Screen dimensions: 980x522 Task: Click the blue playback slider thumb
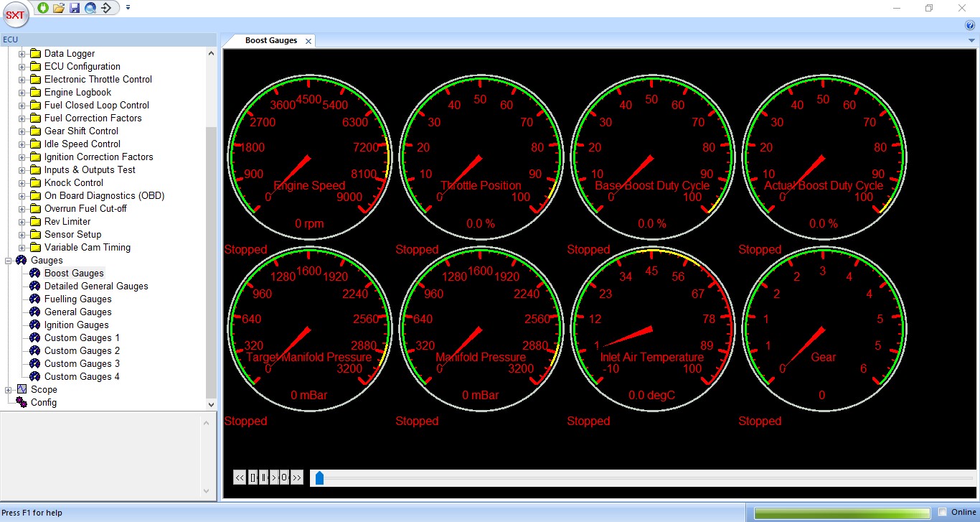319,477
